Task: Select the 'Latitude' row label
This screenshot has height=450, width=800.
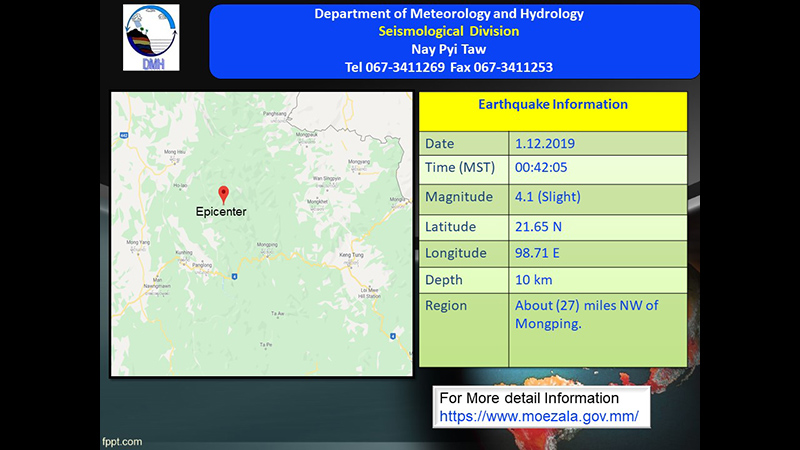Action: click(450, 227)
